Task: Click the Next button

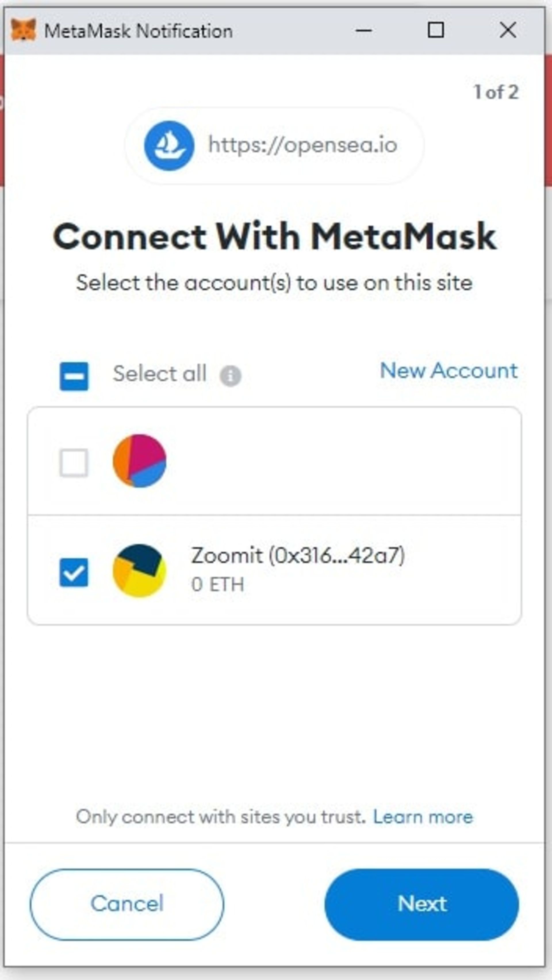Action: click(x=422, y=904)
